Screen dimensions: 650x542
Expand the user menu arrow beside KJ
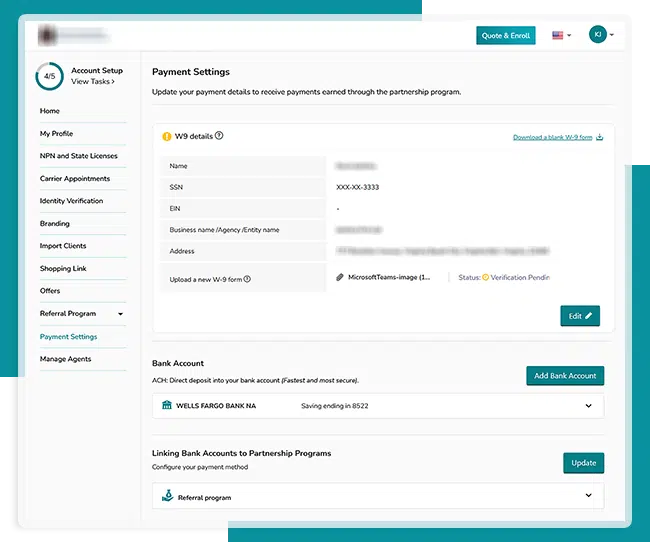coord(612,35)
